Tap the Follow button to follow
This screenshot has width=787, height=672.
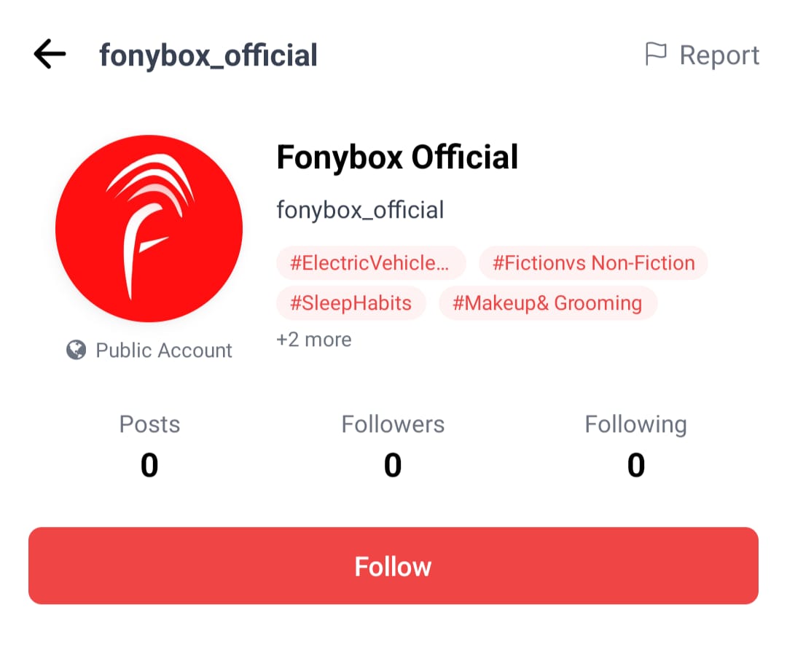393,566
